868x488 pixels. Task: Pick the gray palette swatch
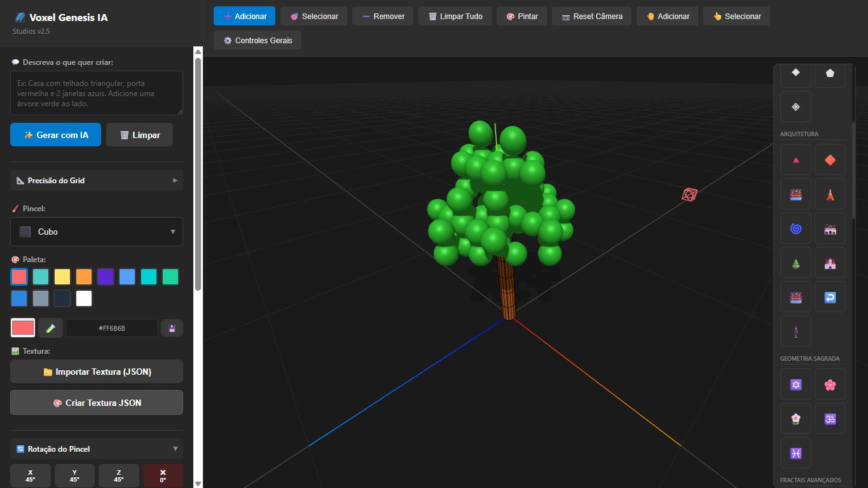[x=41, y=298]
